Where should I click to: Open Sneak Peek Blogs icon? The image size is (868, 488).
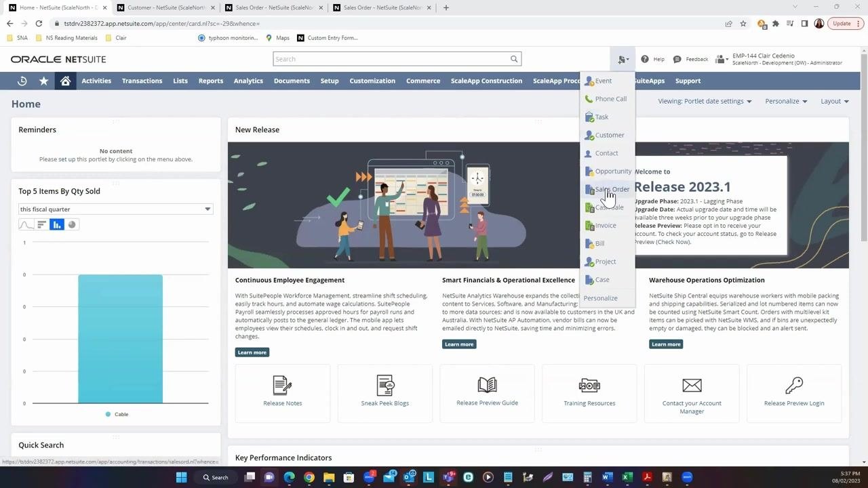coord(385,385)
